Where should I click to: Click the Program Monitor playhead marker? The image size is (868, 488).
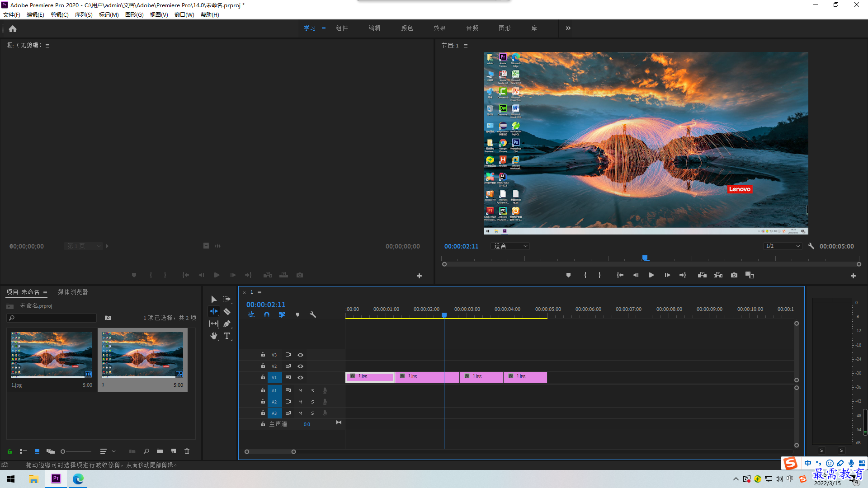pyautogui.click(x=646, y=258)
